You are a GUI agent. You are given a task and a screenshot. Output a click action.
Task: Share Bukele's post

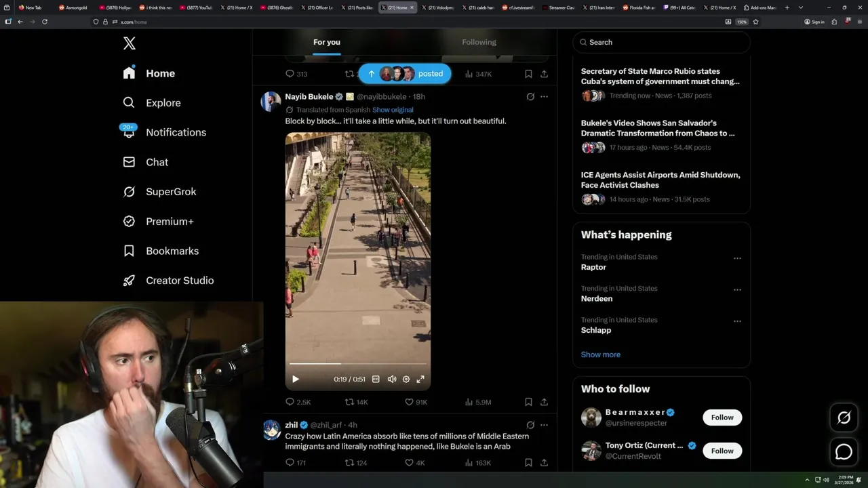544,402
